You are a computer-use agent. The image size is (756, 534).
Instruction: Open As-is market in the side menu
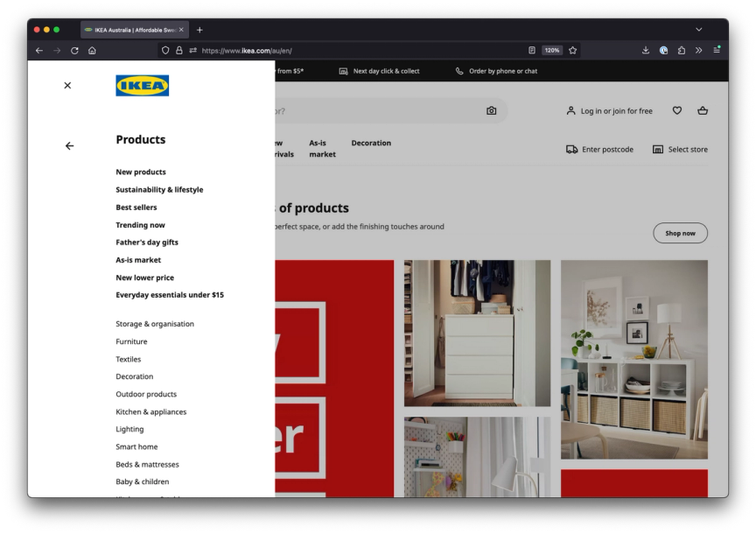click(x=138, y=260)
